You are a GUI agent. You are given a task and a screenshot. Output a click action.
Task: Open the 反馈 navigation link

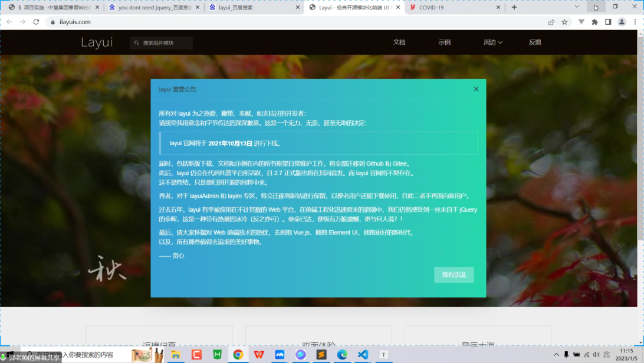coord(535,42)
